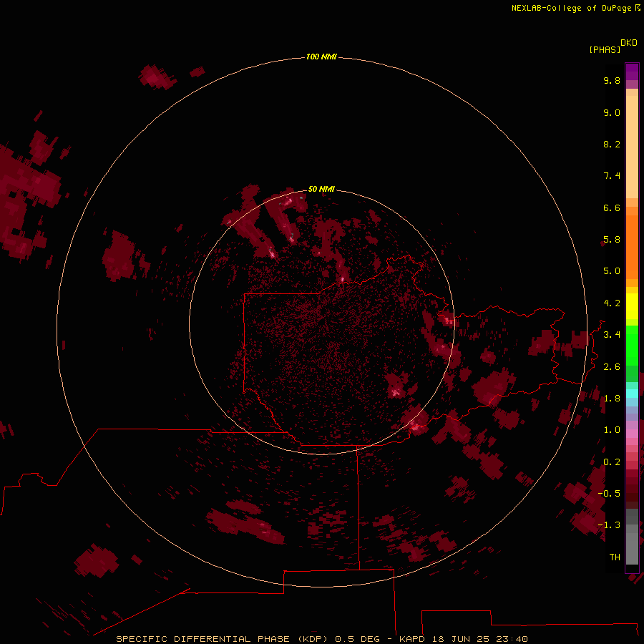Click the 1.8 legend value
Viewport: 644px width, 644px height.
tap(612, 399)
